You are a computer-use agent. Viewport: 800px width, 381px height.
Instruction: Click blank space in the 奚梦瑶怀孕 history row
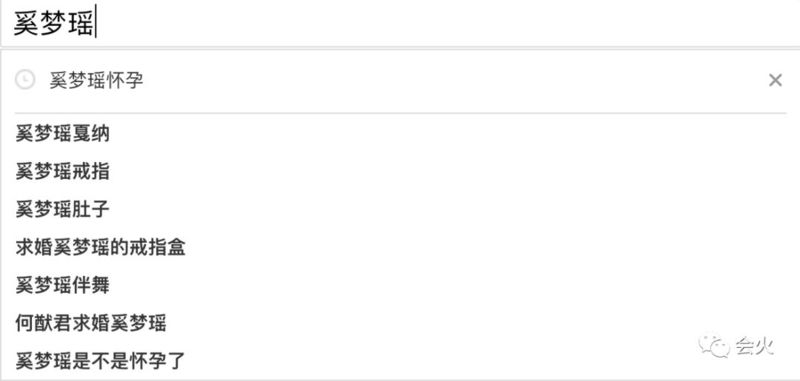pyautogui.click(x=454, y=81)
